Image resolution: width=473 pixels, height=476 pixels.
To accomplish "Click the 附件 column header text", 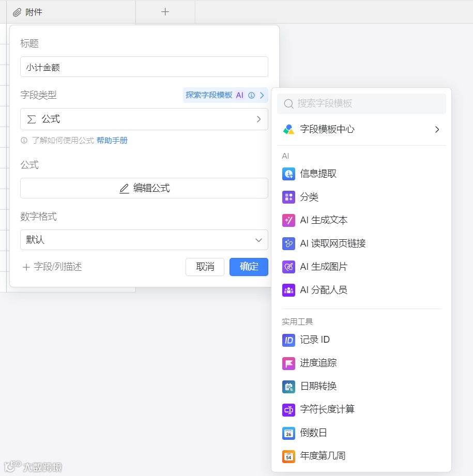I will [34, 12].
